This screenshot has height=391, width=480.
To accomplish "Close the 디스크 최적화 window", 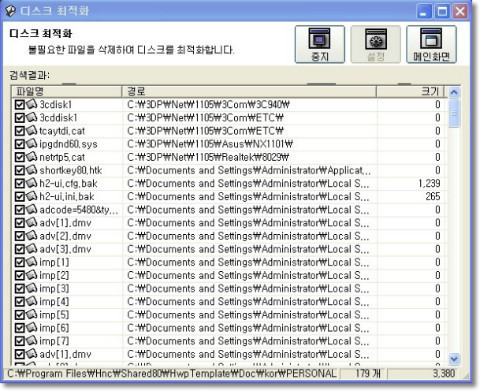I will tap(460, 12).
